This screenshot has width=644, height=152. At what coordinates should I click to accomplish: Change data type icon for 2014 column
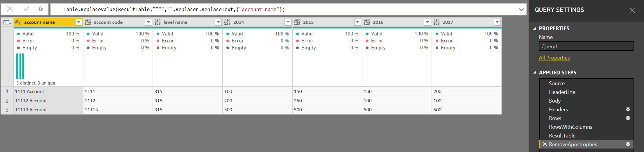point(227,22)
